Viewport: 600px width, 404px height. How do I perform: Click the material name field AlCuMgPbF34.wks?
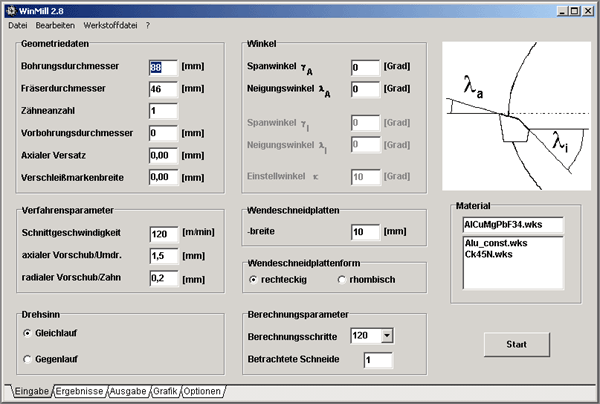[513, 225]
